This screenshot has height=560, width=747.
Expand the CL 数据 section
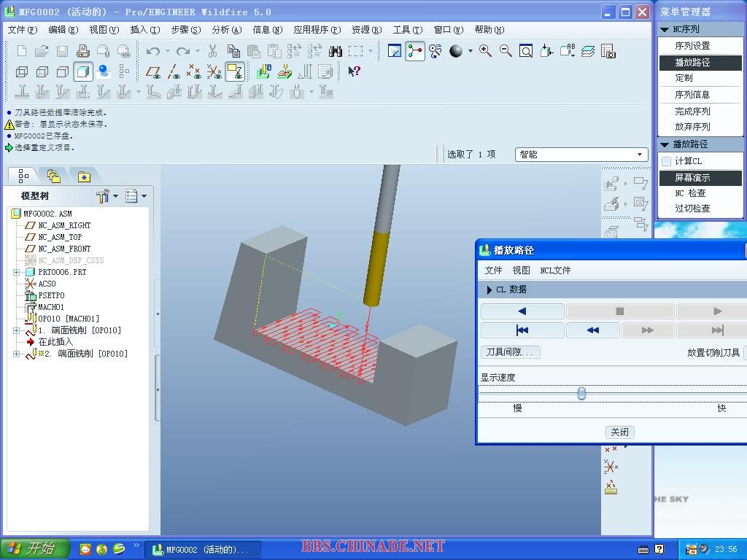click(489, 289)
